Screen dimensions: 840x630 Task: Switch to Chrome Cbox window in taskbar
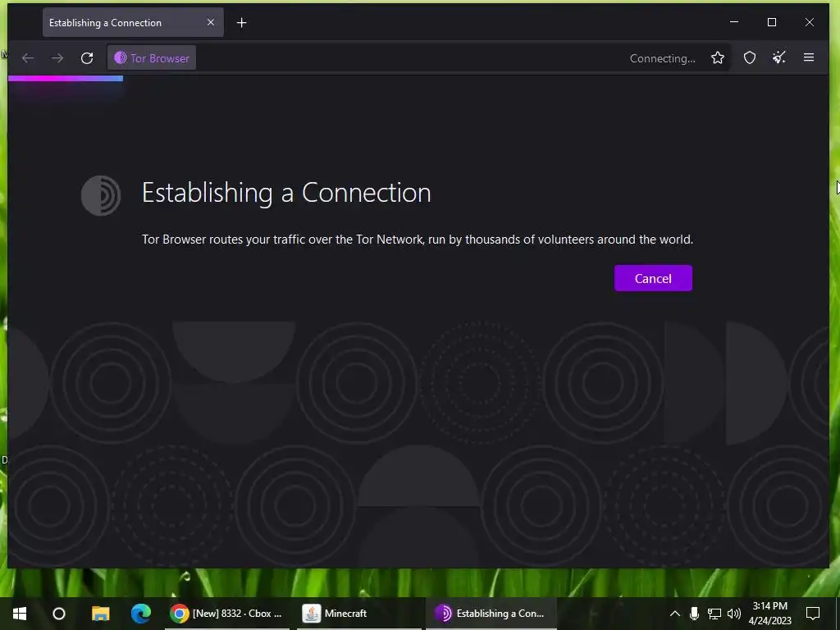(227, 614)
